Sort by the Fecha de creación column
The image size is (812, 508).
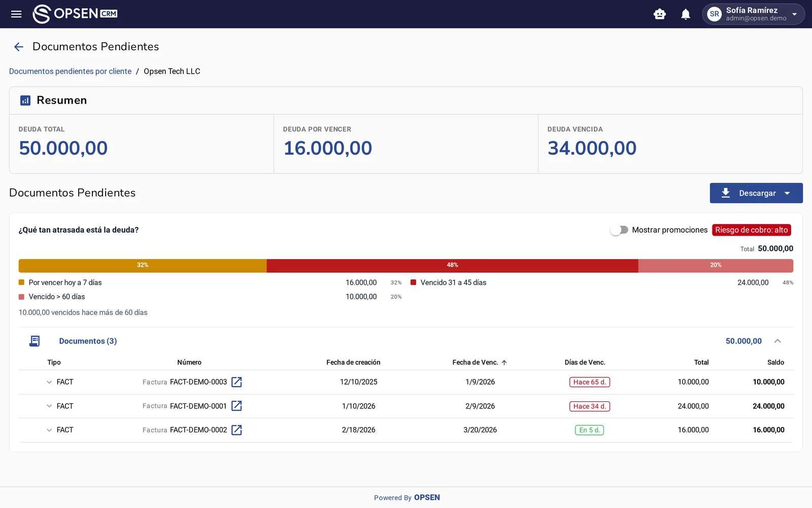[x=353, y=363]
